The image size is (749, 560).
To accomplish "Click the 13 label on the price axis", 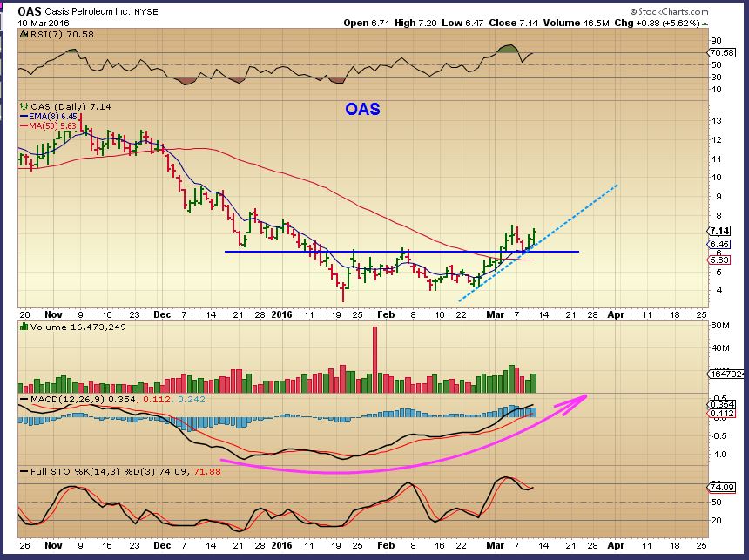I will tap(717, 121).
